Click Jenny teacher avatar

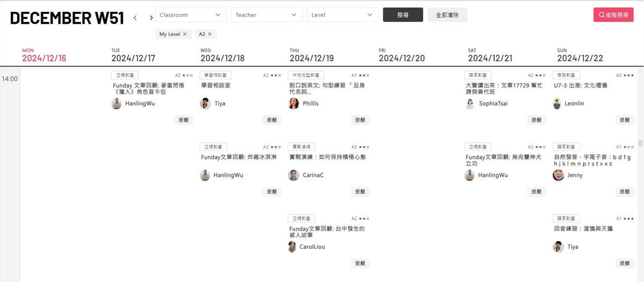[x=559, y=175]
